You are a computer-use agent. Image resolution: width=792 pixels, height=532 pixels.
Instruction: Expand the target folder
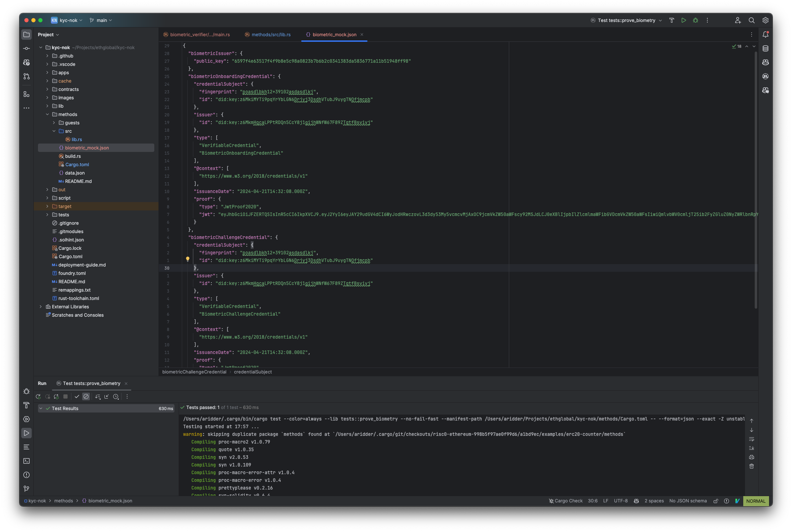pos(47,206)
